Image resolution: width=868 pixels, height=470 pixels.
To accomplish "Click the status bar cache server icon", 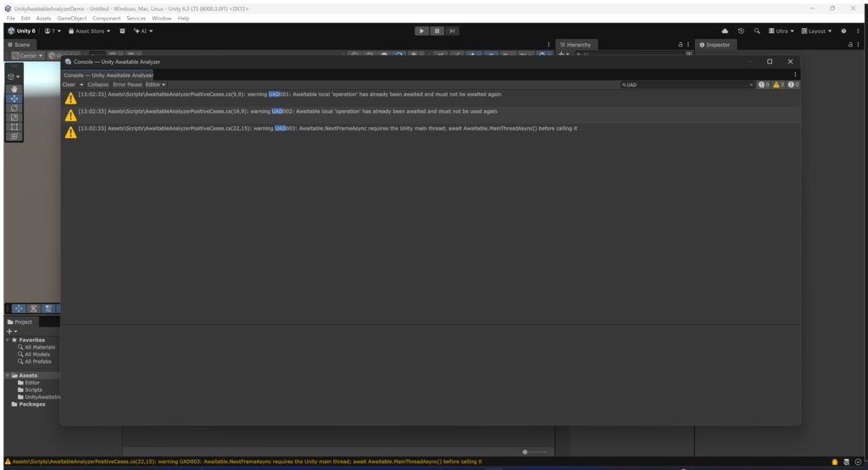I will tap(847, 462).
